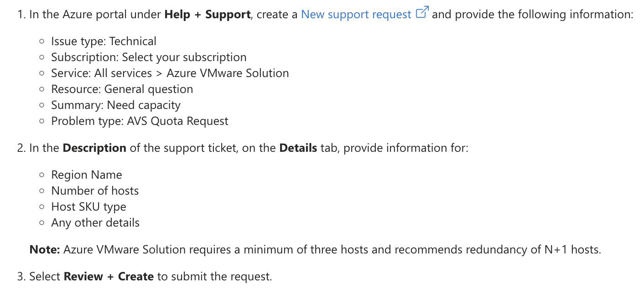
Task: Click the step 3 list number
Action: click(x=21, y=277)
